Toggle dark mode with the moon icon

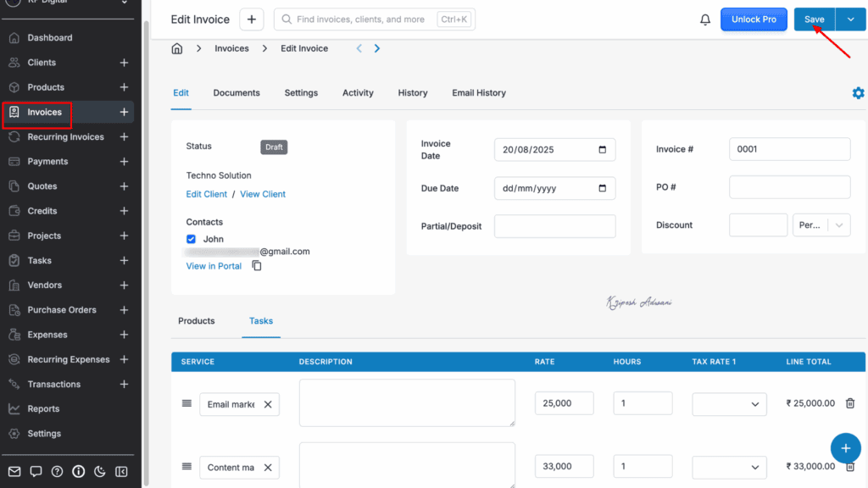point(100,471)
